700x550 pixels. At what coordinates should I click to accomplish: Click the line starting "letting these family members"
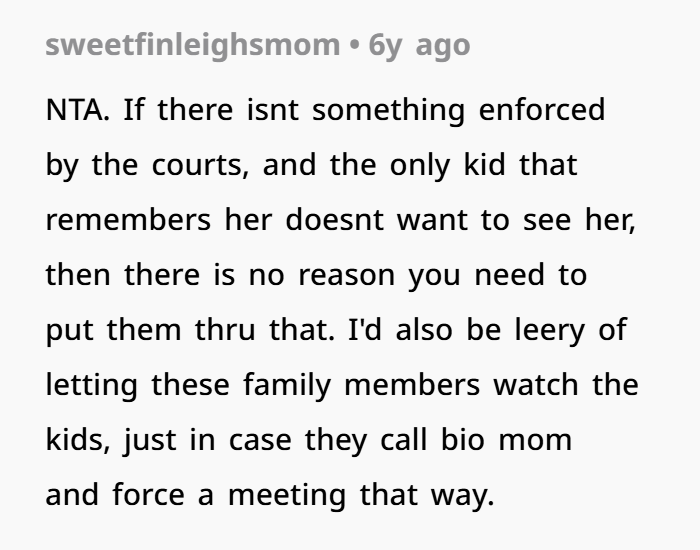coord(341,384)
